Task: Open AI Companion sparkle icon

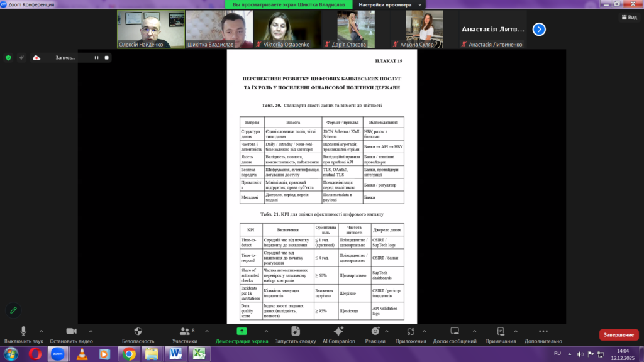Action: click(x=338, y=331)
